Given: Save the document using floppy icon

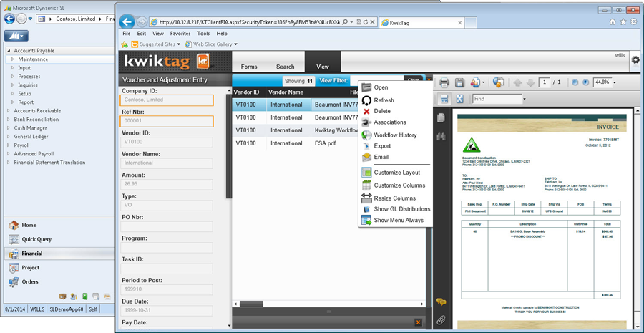Looking at the screenshot, I should (x=459, y=82).
